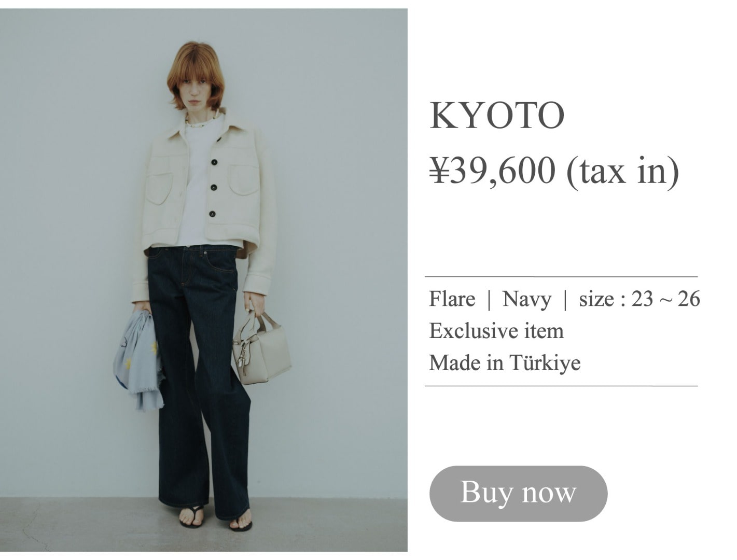Screen dimensions: 737x560
Task: Select the Flare style label
Action: pyautogui.click(x=452, y=299)
